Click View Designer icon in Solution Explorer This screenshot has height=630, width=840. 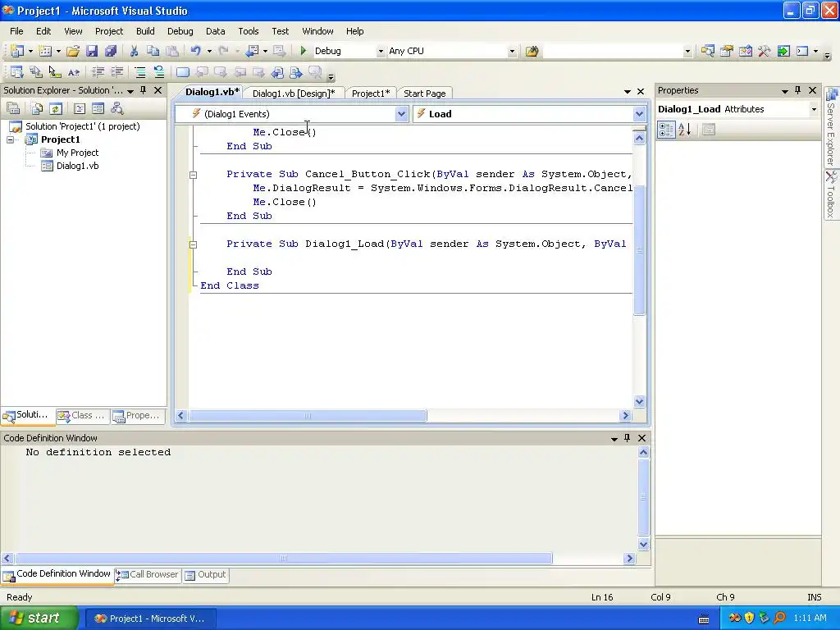98,109
